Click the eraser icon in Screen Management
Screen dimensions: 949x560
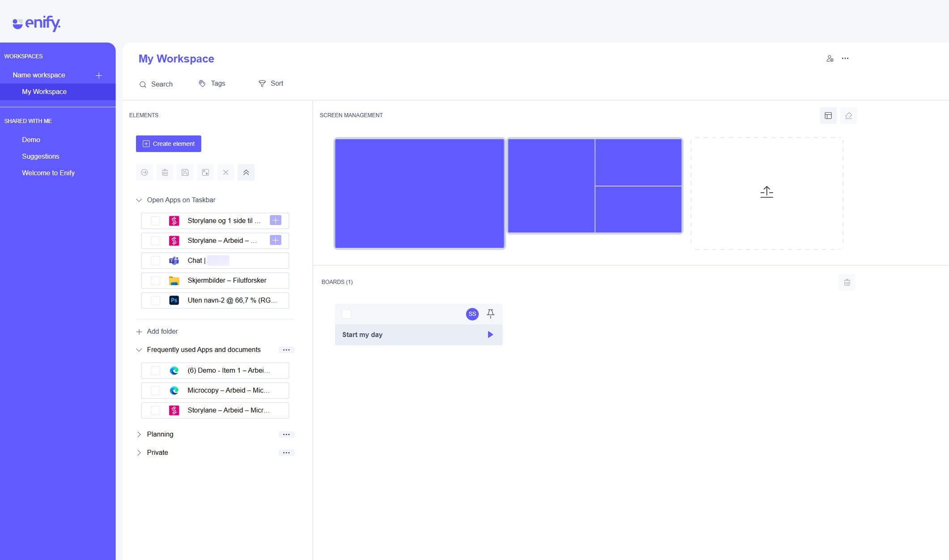848,116
